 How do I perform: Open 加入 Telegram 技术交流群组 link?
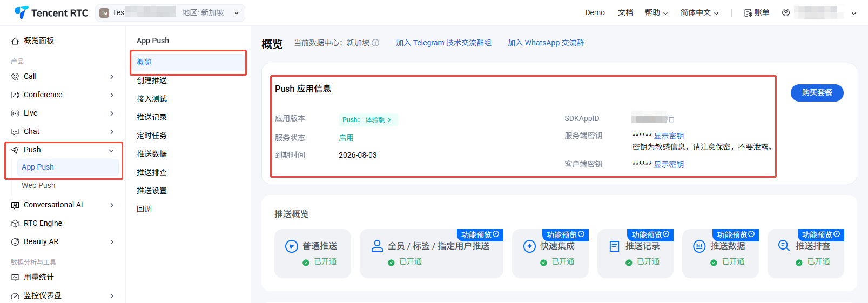point(443,43)
